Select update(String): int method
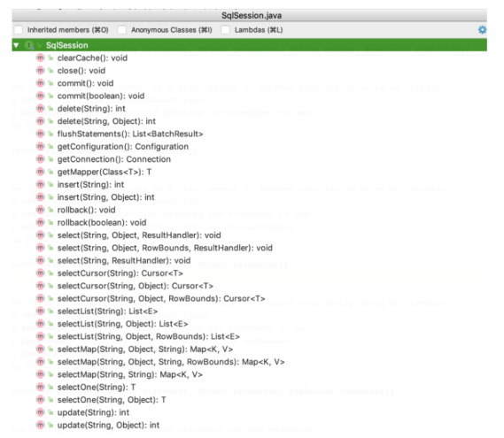Image resolution: width=504 pixels, height=438 pixels. (x=93, y=412)
